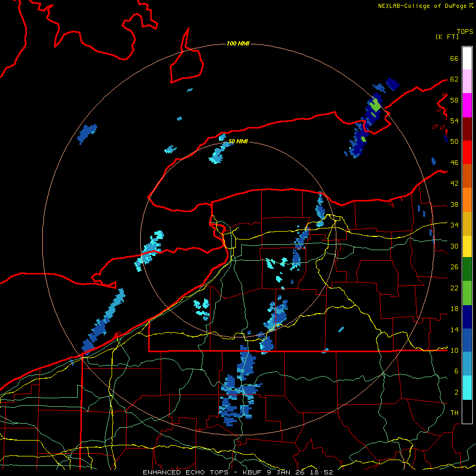The image size is (476, 476).
Task: Click the legend value 30
Action: click(x=454, y=246)
